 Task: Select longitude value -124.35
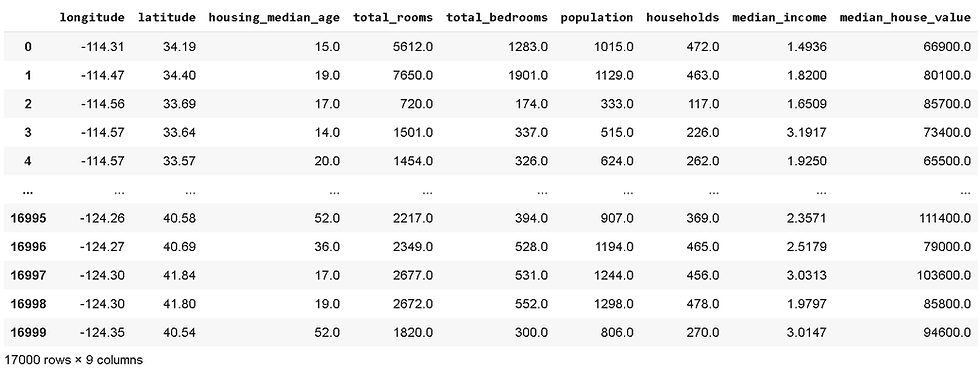[x=102, y=333]
